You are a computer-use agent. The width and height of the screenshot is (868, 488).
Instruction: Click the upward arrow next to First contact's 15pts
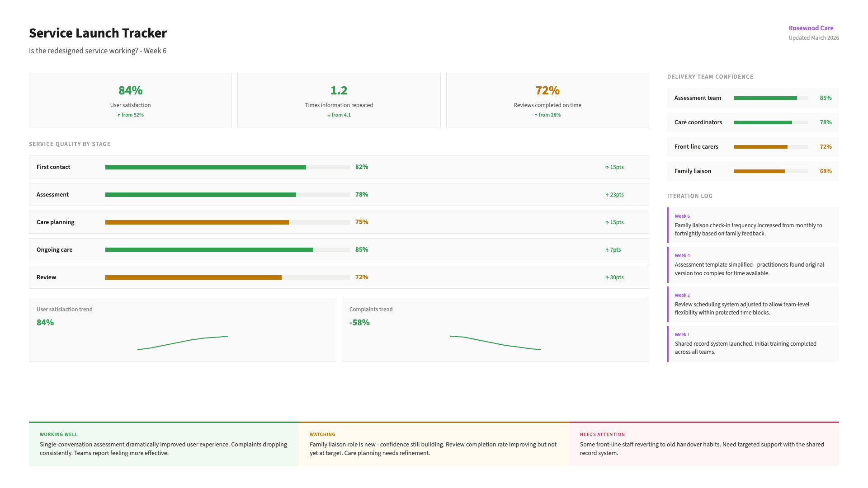pyautogui.click(x=607, y=167)
